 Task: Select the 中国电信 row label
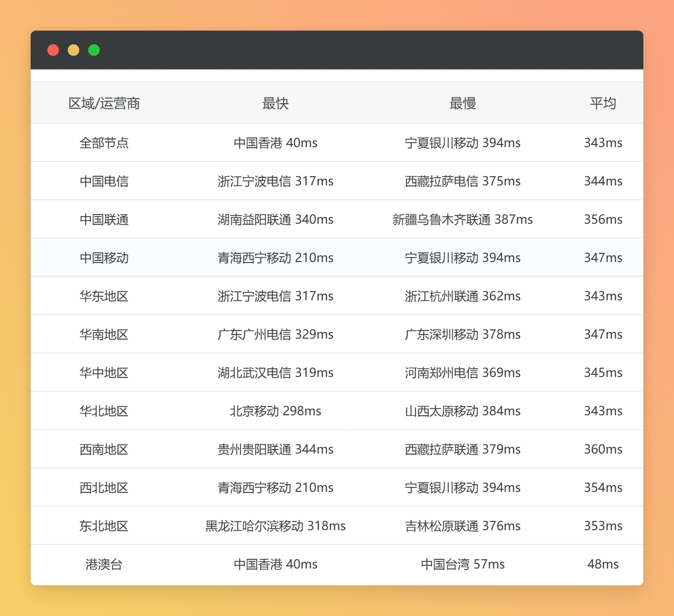pos(104,181)
